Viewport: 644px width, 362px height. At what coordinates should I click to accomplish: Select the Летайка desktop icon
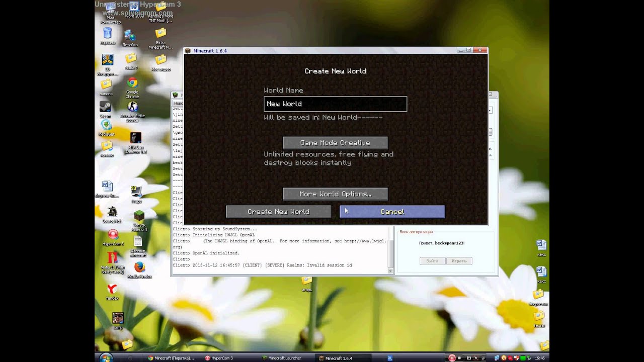coord(130,39)
